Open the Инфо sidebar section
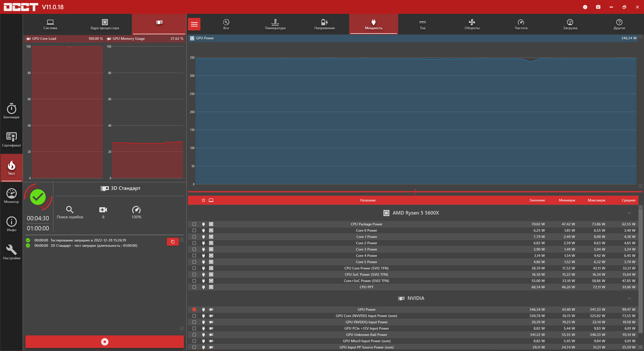Screen dimensions: 644x351 pos(11,224)
